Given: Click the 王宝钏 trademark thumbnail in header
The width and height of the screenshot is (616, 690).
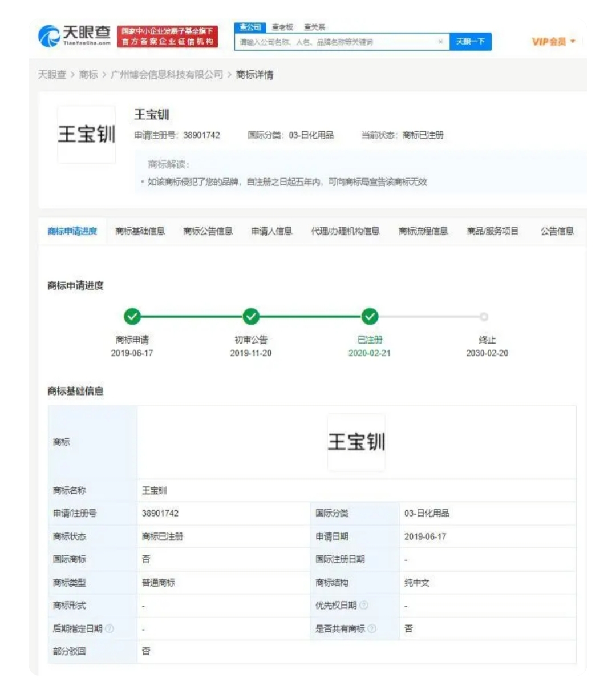Looking at the screenshot, I should pos(87,135).
